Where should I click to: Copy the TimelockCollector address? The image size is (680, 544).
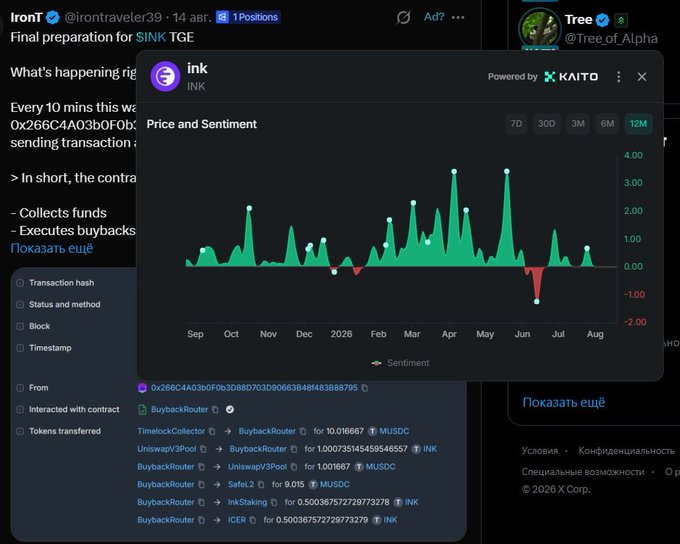(x=212, y=431)
